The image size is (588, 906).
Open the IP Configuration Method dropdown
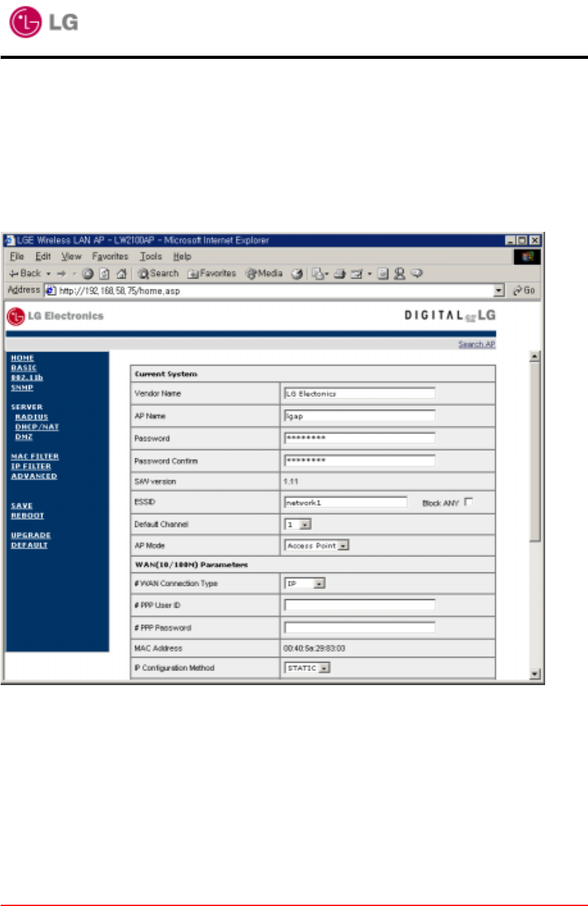(307, 668)
